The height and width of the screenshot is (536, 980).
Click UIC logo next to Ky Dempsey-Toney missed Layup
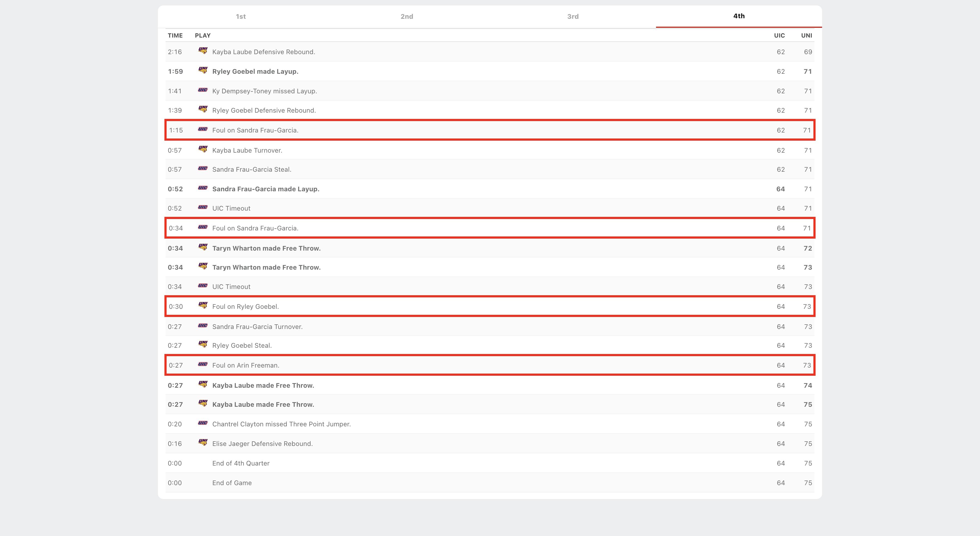tap(203, 90)
